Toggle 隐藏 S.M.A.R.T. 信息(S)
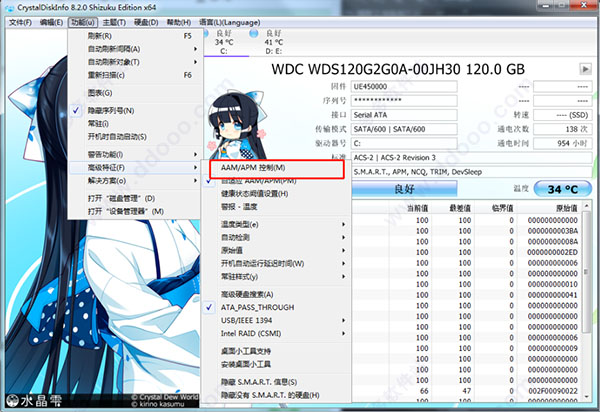The height and width of the screenshot is (412, 600). 259,382
